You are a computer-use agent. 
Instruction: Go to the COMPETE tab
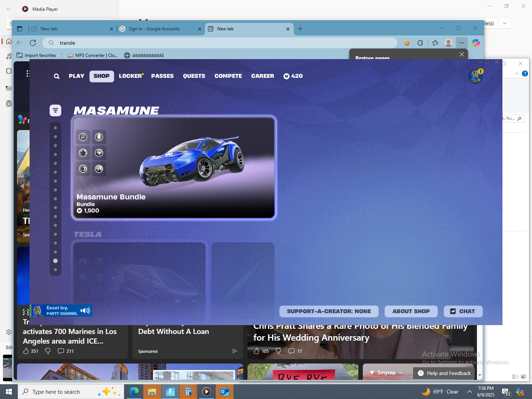coord(228,76)
